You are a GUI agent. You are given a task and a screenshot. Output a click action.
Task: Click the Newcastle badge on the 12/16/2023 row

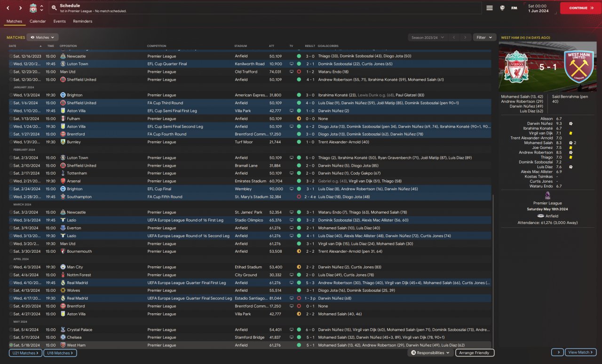(63, 56)
